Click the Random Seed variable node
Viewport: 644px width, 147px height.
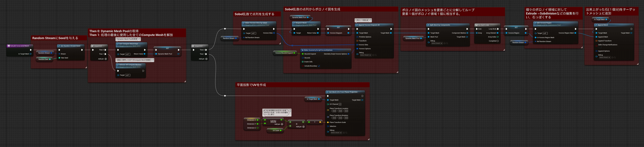point(44,59)
